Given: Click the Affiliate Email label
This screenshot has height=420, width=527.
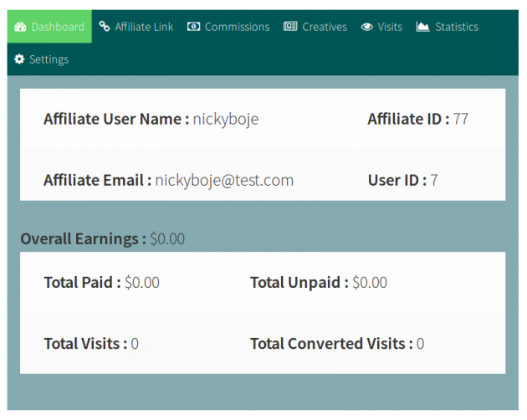Looking at the screenshot, I should click(98, 180).
